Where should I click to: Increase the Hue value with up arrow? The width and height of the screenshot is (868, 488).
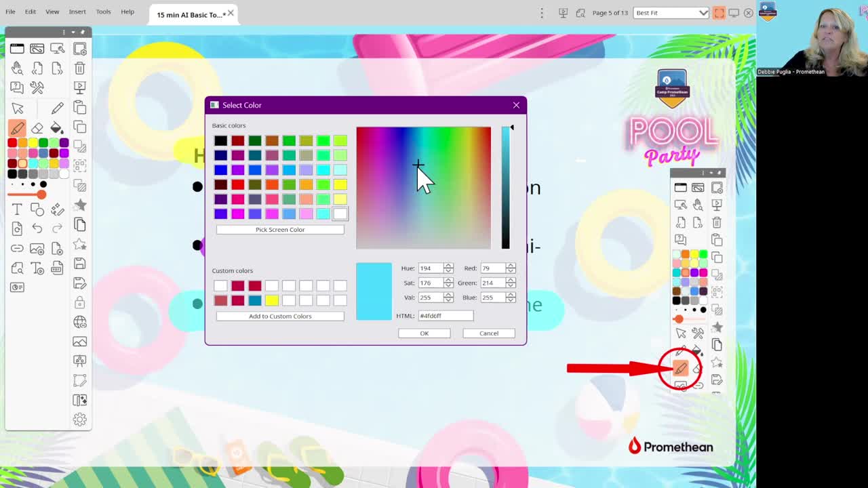click(x=448, y=266)
